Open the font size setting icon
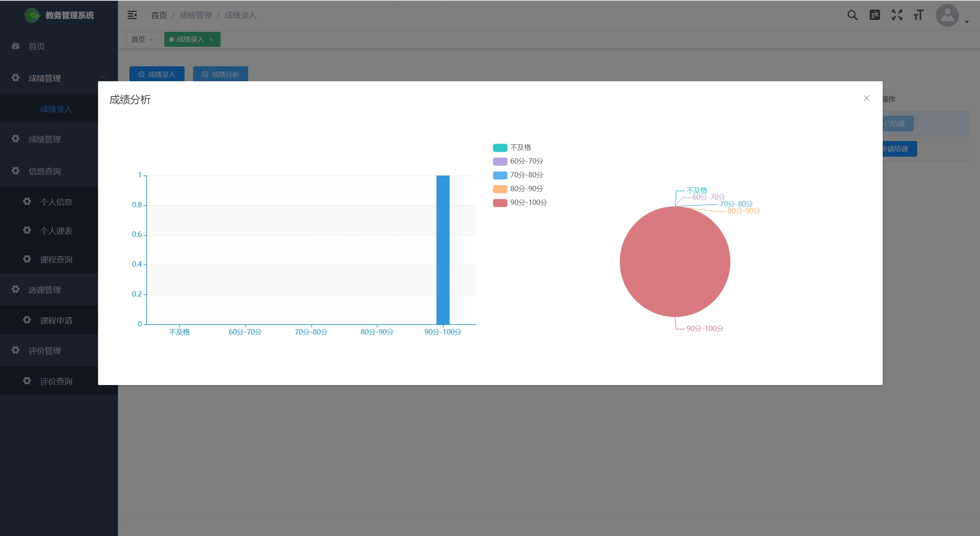Viewport: 980px width, 536px height. pyautogui.click(x=918, y=15)
